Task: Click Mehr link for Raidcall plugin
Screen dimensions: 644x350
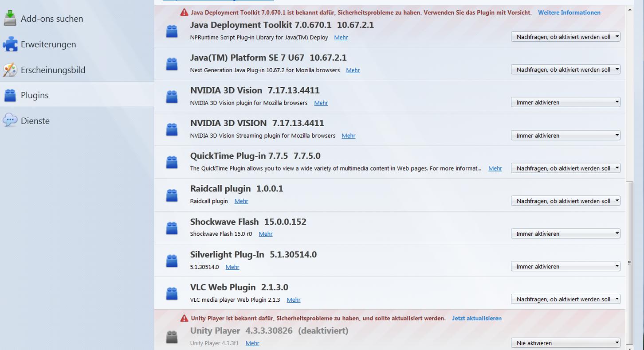Action: [x=241, y=201]
